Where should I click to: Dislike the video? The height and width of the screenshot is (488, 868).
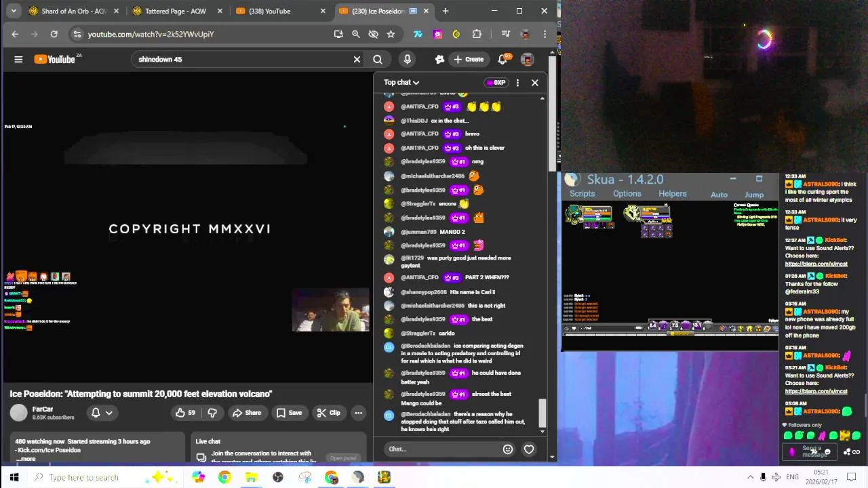(212, 412)
